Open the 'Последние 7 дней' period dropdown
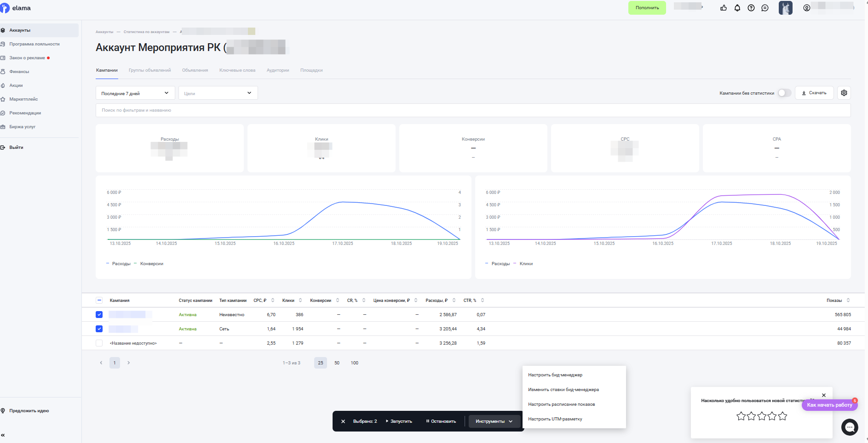The height and width of the screenshot is (443, 868). (x=135, y=93)
